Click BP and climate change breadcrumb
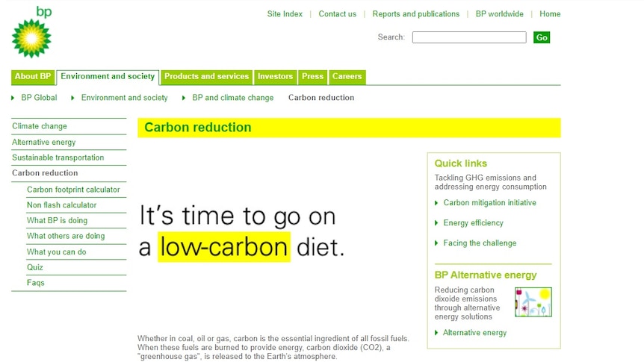Image resolution: width=644 pixels, height=362 pixels. (233, 98)
